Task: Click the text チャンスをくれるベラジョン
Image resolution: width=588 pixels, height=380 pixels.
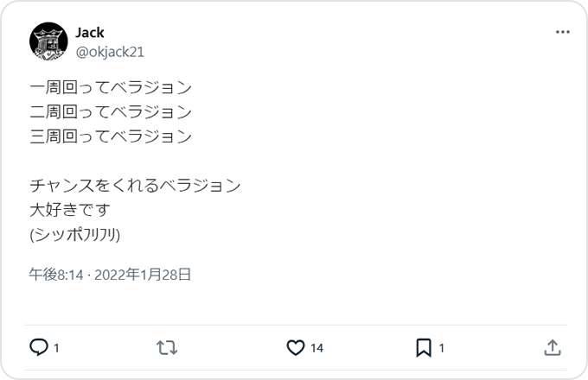Action: click(x=134, y=185)
